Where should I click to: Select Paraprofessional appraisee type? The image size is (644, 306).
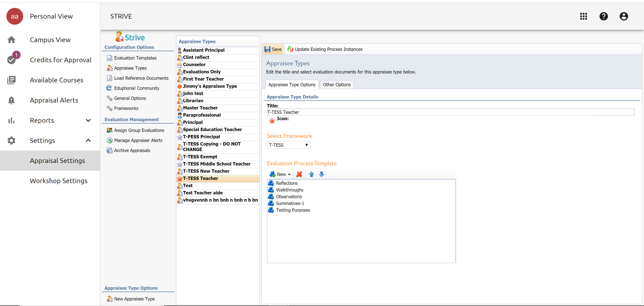[x=218, y=115]
